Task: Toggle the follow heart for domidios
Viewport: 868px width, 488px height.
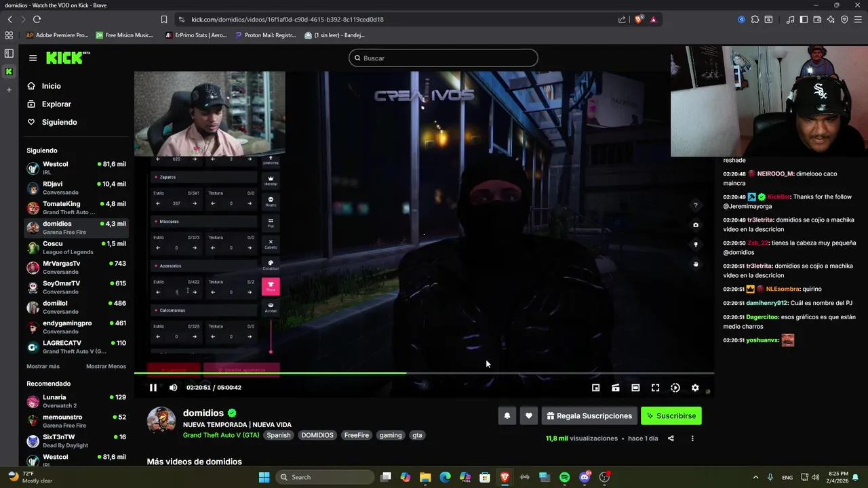Action: click(x=529, y=415)
